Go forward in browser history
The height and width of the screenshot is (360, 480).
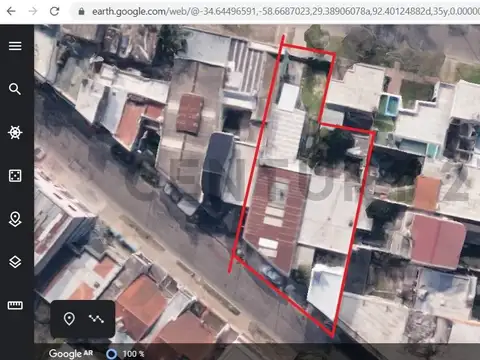tap(33, 11)
